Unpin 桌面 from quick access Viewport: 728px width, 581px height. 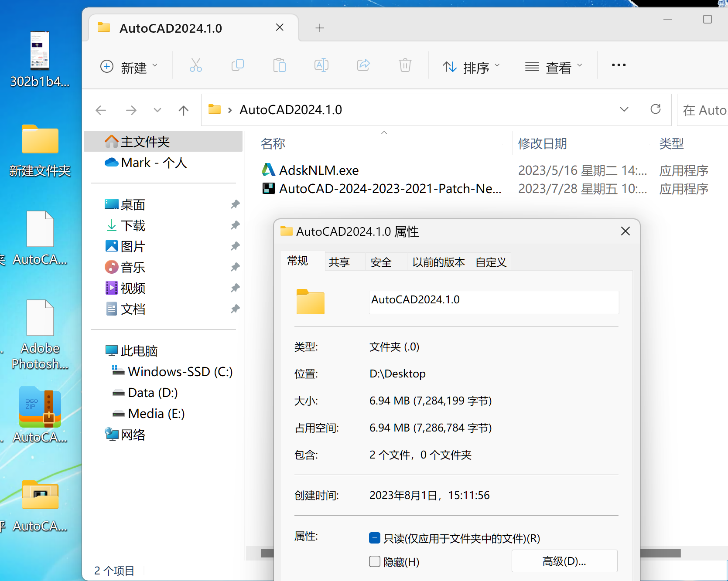point(235,204)
